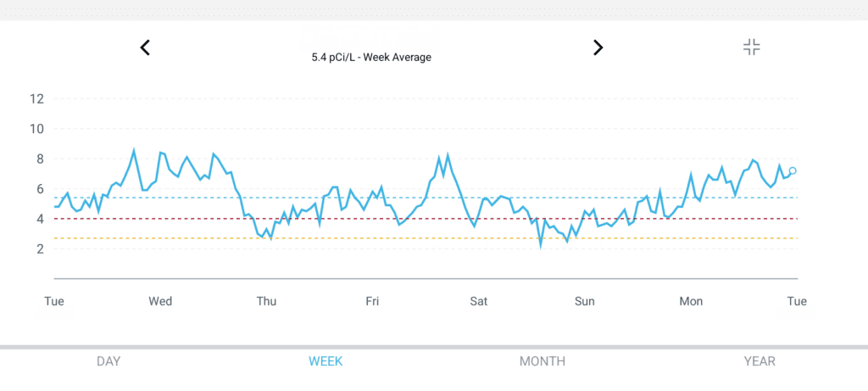
Task: Show the YEAR view tab
Action: pyautogui.click(x=759, y=361)
